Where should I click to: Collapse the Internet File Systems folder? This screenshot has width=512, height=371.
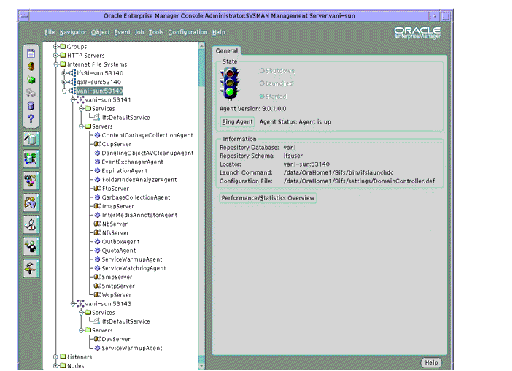click(x=56, y=64)
